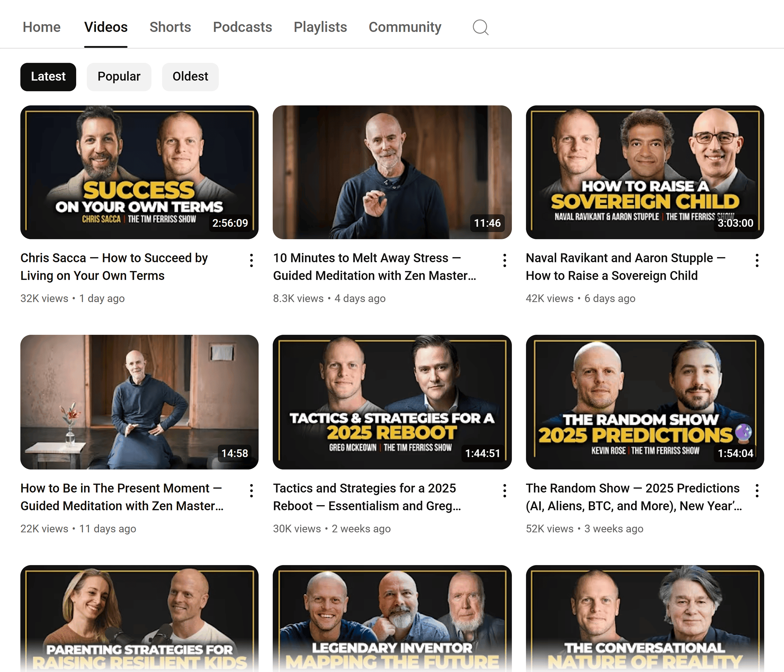Click '30K views • 2 weeks ago' text
Image resolution: width=784 pixels, height=672 pixels.
click(332, 529)
